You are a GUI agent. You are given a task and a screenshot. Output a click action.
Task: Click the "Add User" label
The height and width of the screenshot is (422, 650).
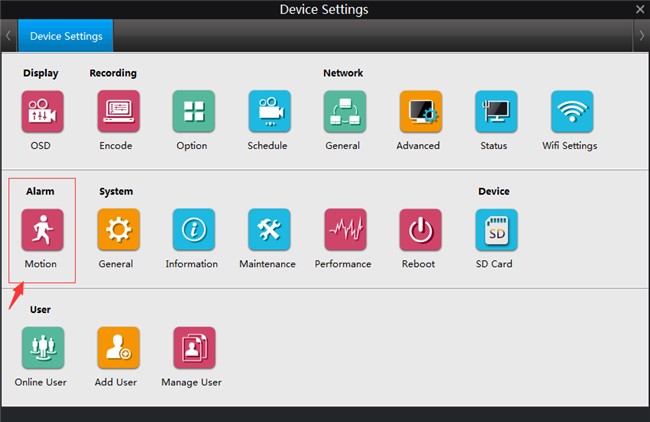point(116,382)
